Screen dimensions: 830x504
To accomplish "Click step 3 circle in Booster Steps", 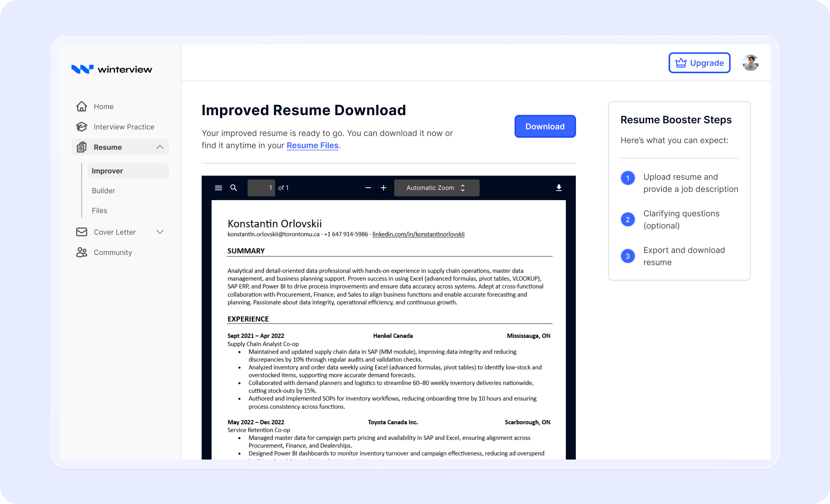I will point(628,256).
